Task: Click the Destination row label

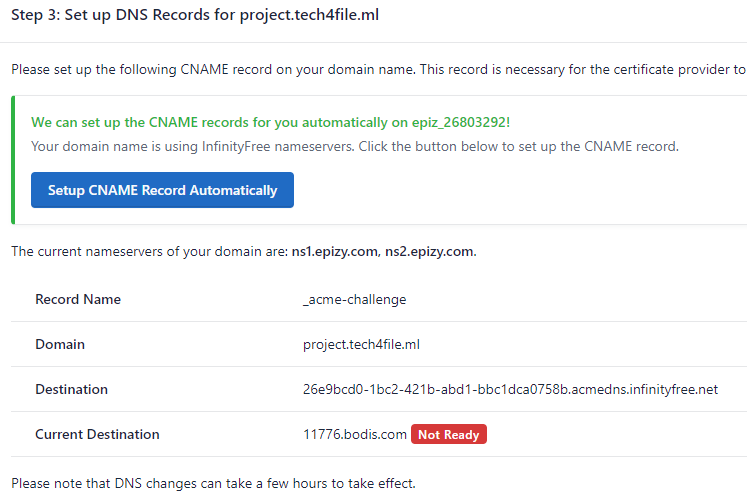Action: (x=71, y=389)
